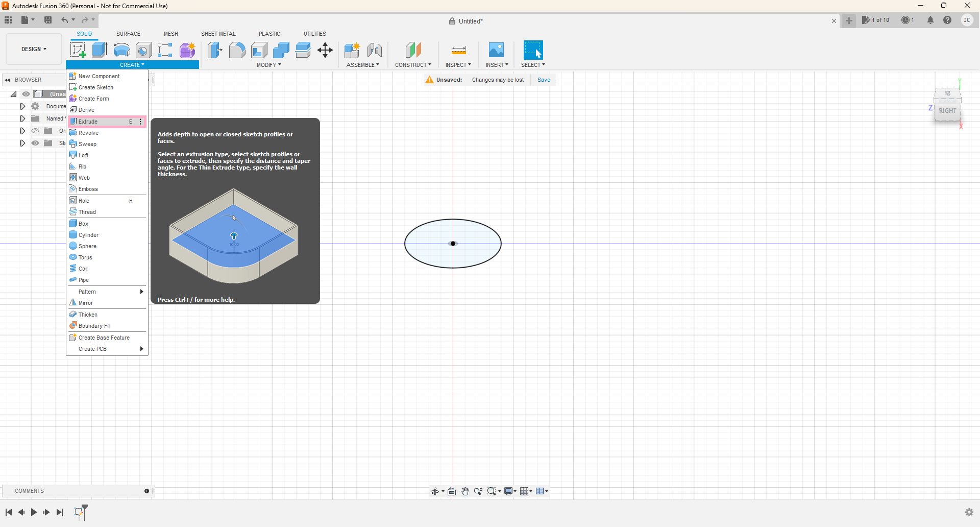This screenshot has height=527, width=980.
Task: Expand the Sketches folder node
Action: pos(22,143)
